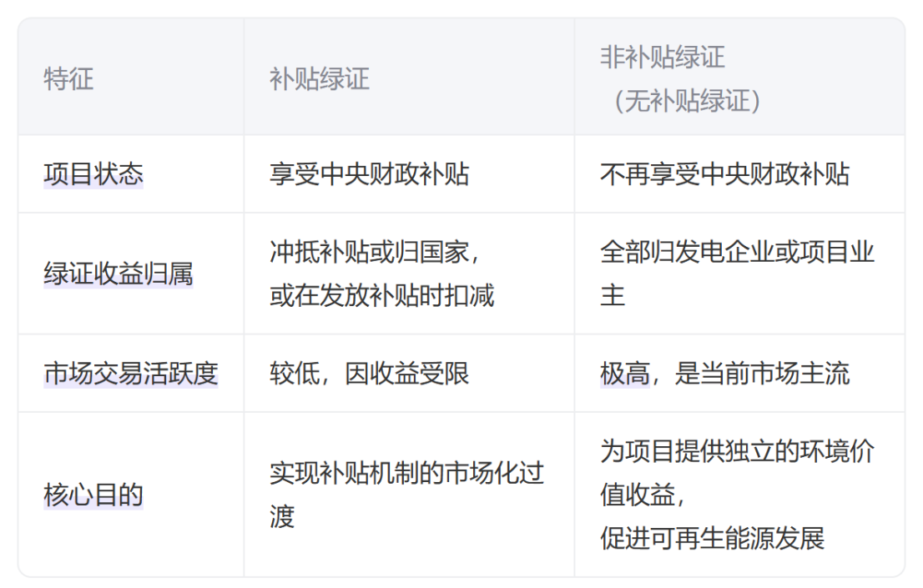Screen dimensions: 923x588
Task: Click the '非补贴绿证' header title
Action: click(x=662, y=57)
